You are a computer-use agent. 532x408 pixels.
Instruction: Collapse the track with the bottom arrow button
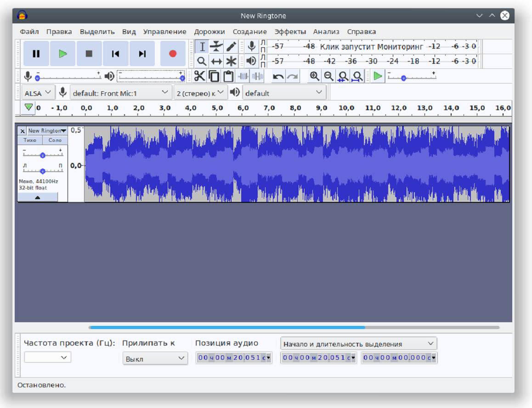pos(38,197)
